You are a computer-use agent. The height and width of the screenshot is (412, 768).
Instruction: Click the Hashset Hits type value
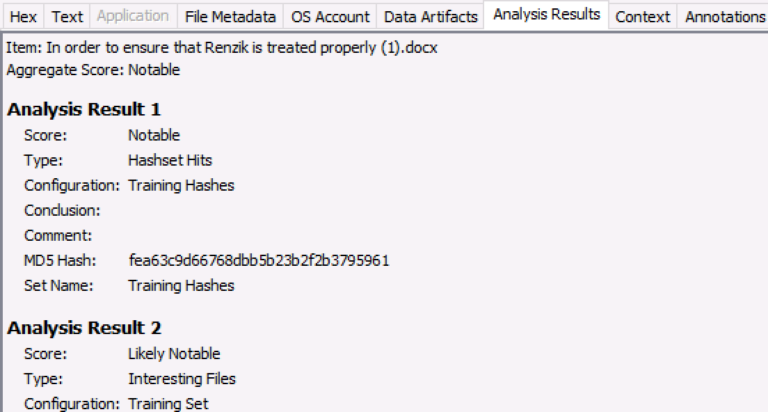click(x=170, y=160)
